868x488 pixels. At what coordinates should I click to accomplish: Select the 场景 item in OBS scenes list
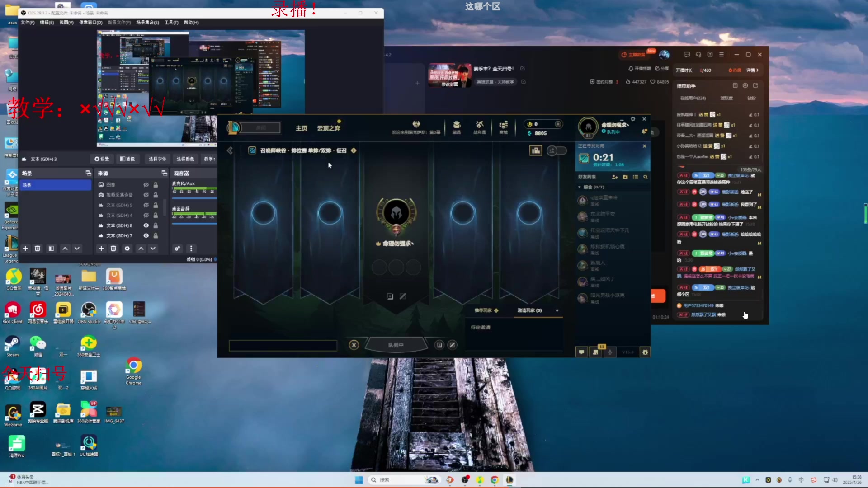[x=55, y=185]
